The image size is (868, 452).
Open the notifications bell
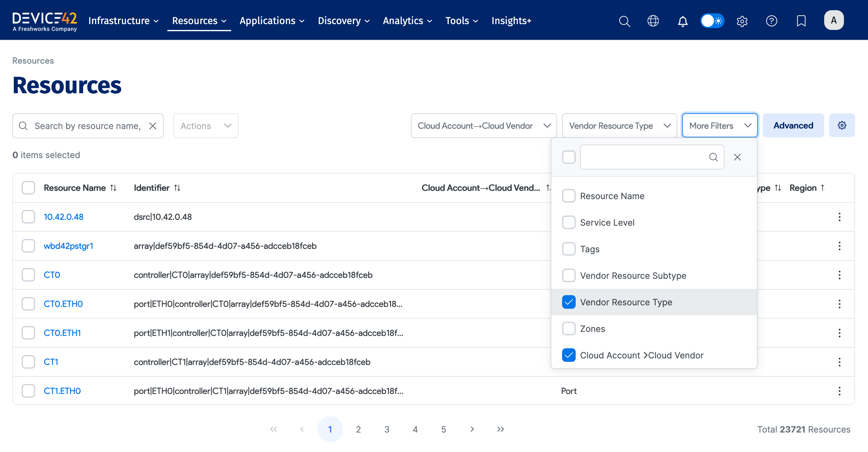click(682, 21)
